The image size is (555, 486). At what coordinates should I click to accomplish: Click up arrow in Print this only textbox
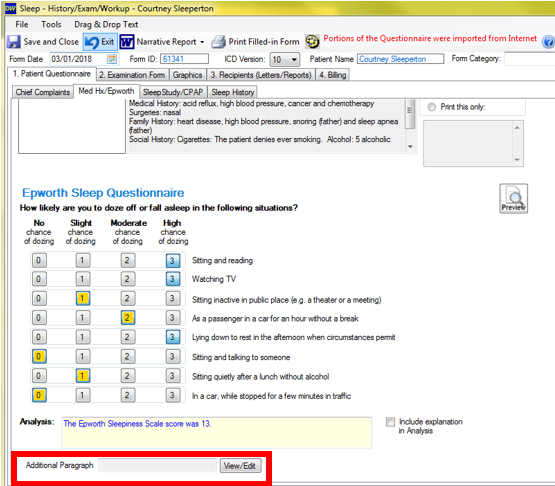click(x=517, y=127)
